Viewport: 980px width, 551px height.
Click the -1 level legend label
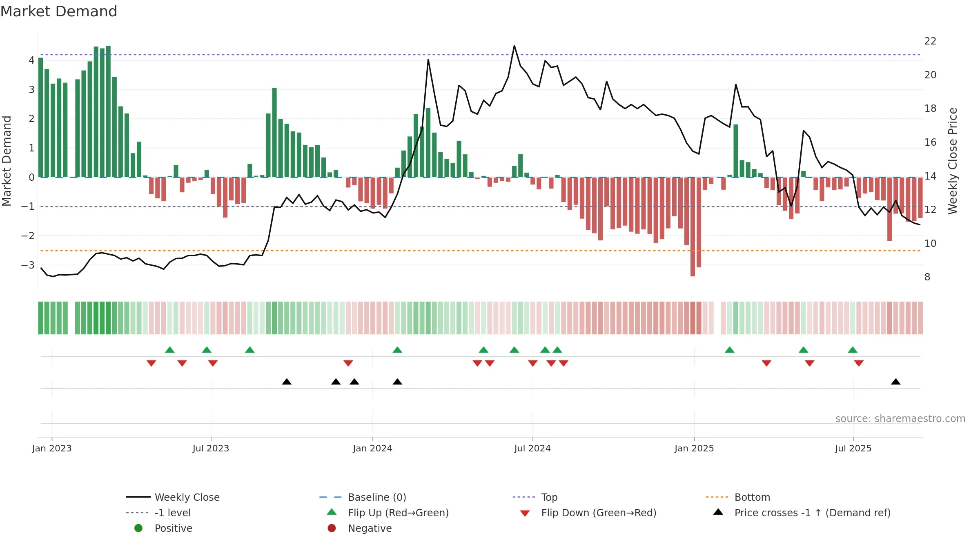[173, 513]
